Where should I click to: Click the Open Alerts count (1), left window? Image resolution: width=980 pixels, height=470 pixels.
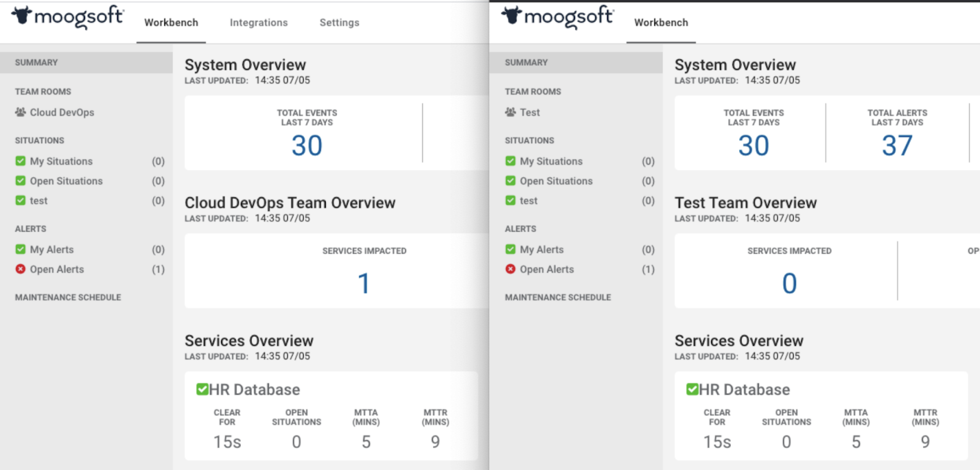point(158,269)
